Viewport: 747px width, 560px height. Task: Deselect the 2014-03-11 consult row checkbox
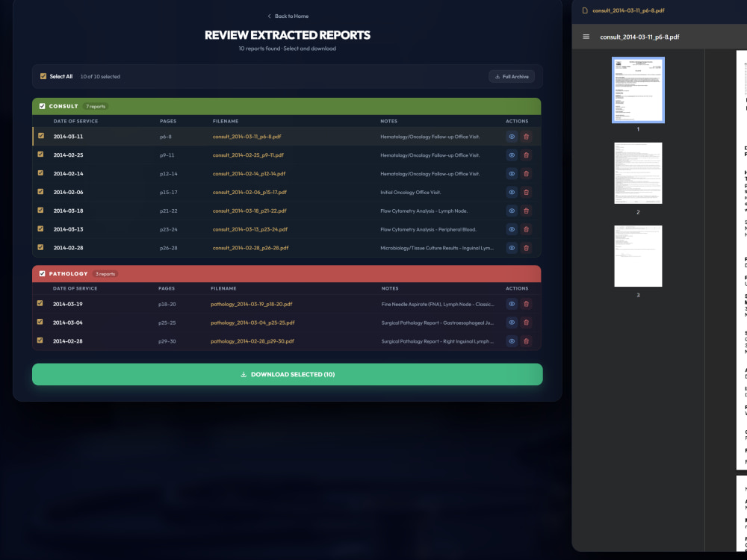pyautogui.click(x=41, y=136)
